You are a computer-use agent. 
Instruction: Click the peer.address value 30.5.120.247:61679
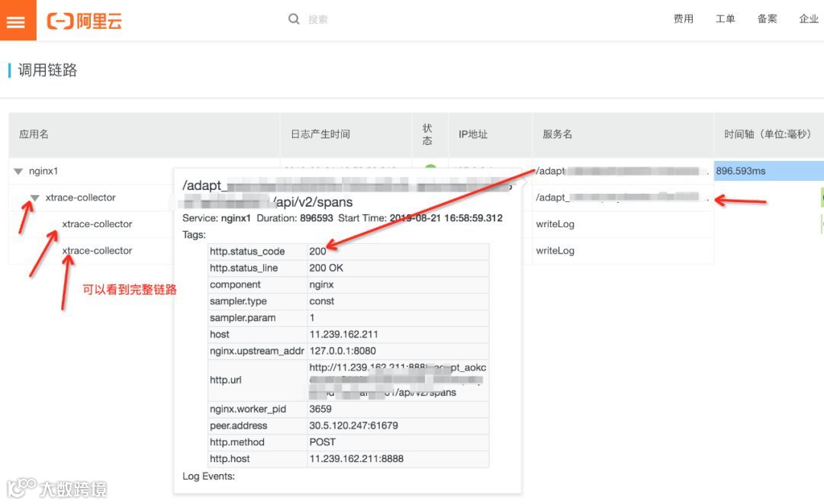[x=354, y=425]
